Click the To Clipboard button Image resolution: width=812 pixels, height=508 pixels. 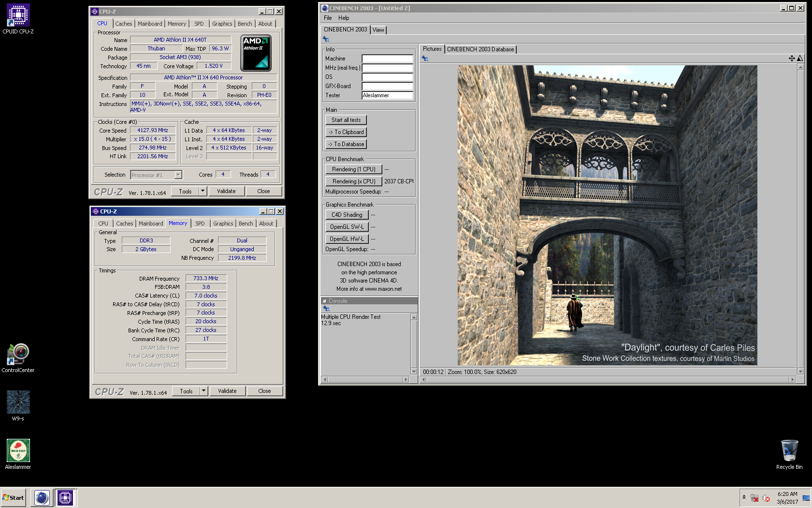click(346, 132)
